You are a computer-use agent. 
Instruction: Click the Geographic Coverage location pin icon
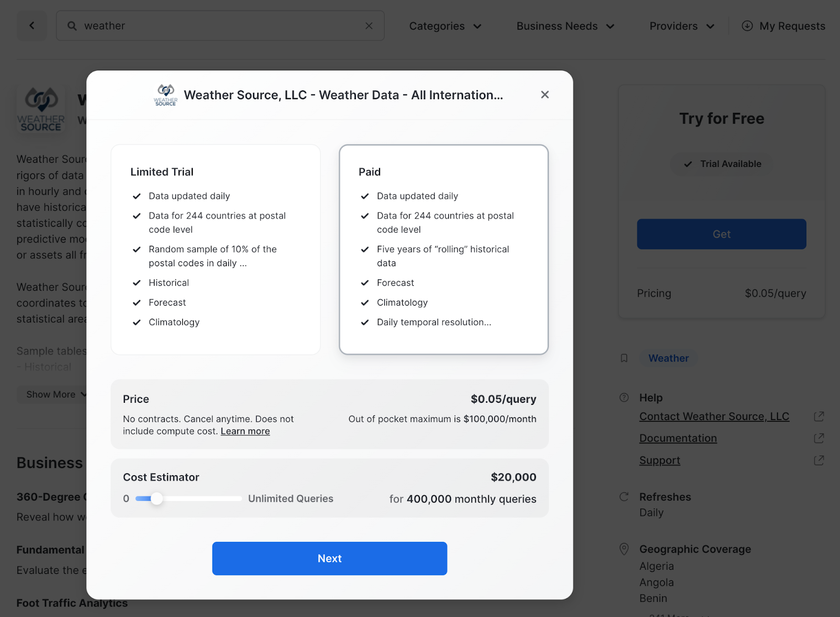(x=624, y=549)
